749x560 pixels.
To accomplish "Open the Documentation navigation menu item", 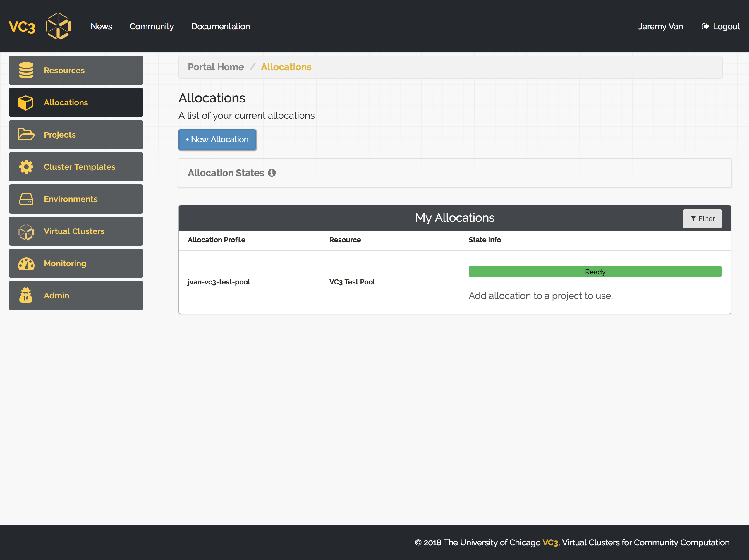I will [x=221, y=26].
